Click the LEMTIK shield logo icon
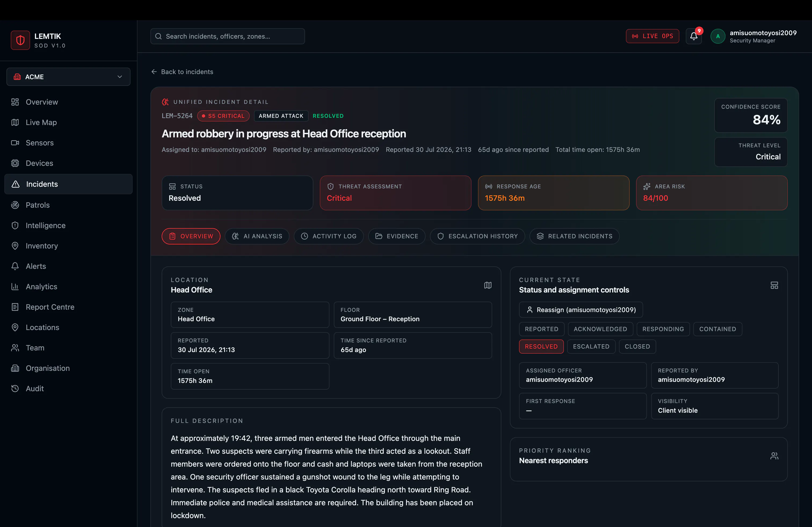This screenshot has height=527, width=812. (20, 40)
